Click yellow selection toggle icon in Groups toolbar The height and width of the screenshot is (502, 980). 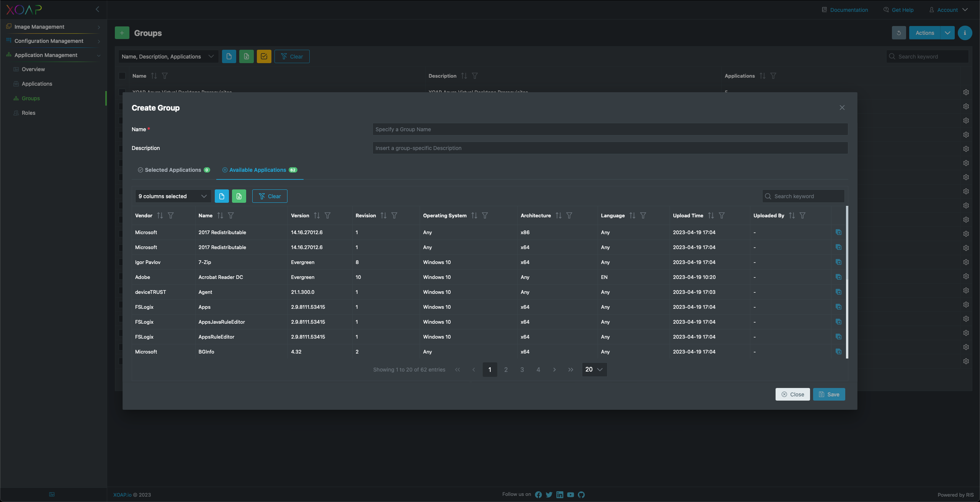264,57
